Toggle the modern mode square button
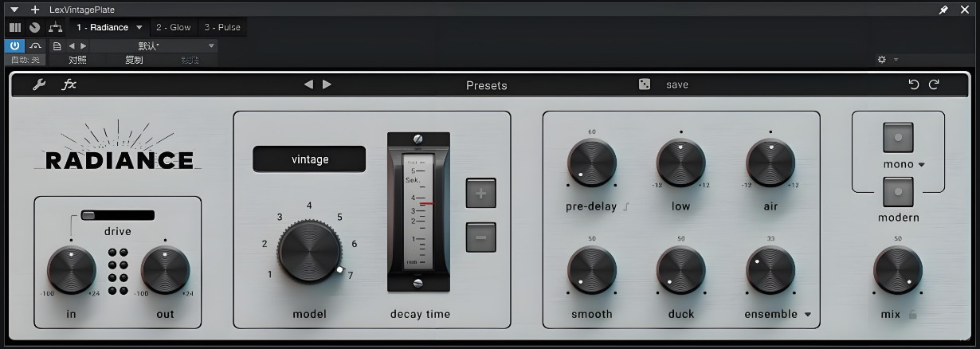 [898, 192]
